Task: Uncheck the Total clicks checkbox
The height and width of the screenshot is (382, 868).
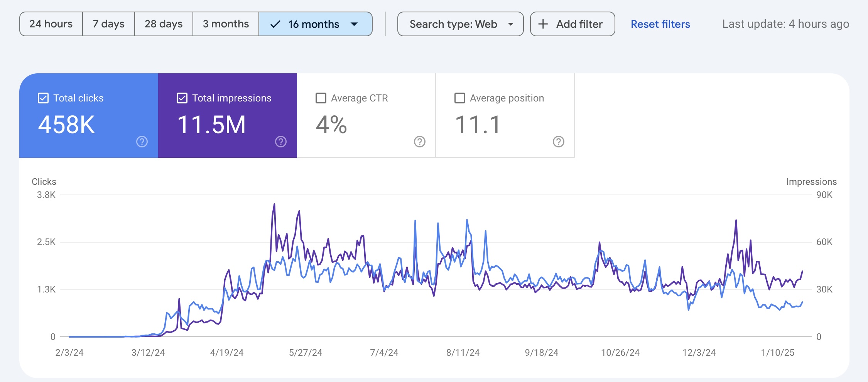Action: 43,98
